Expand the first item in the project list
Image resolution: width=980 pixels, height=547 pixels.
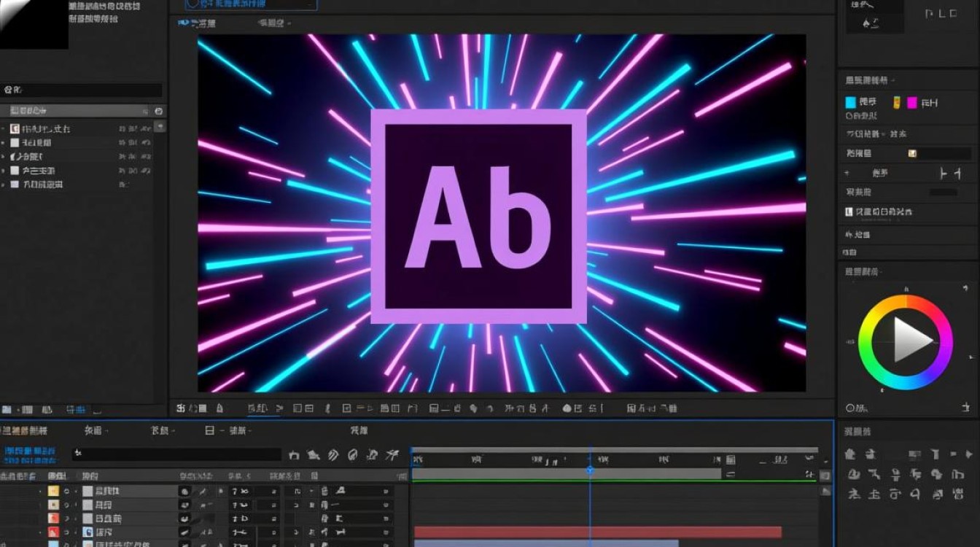(4, 129)
